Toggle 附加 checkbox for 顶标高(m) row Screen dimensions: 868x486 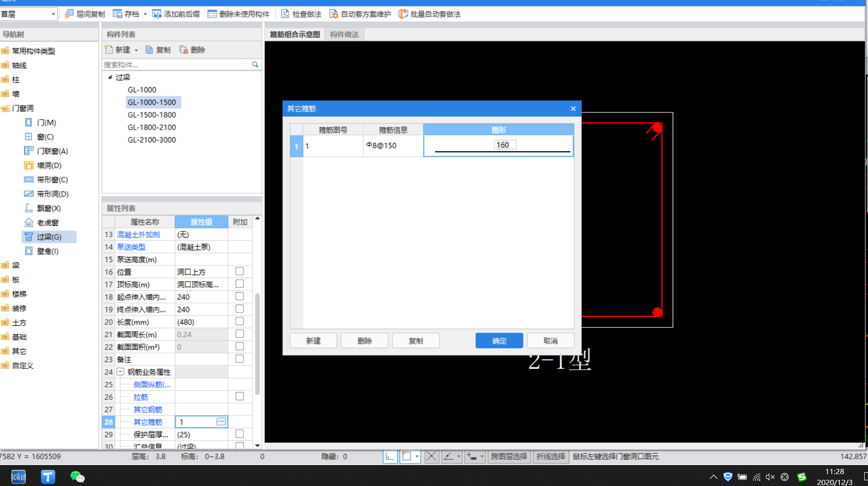click(240, 284)
